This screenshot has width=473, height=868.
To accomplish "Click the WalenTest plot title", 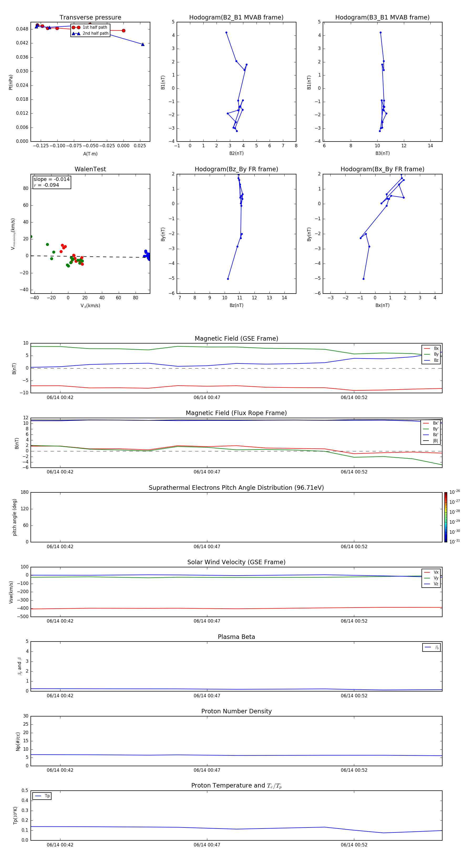I will (x=90, y=169).
